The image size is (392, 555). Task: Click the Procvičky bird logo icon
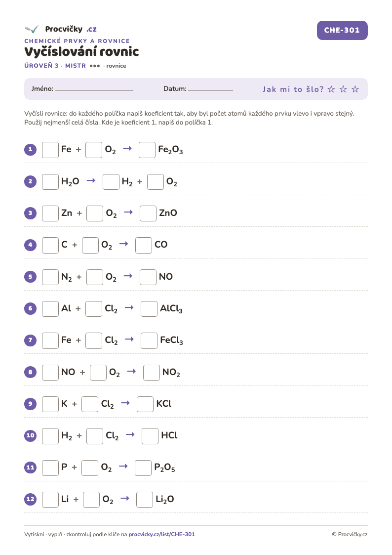tap(32, 29)
